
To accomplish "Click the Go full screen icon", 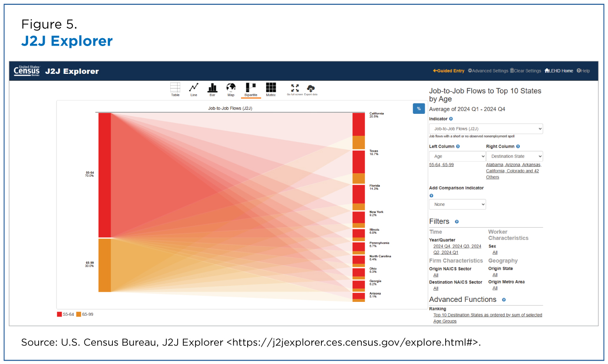I will 295,88.
